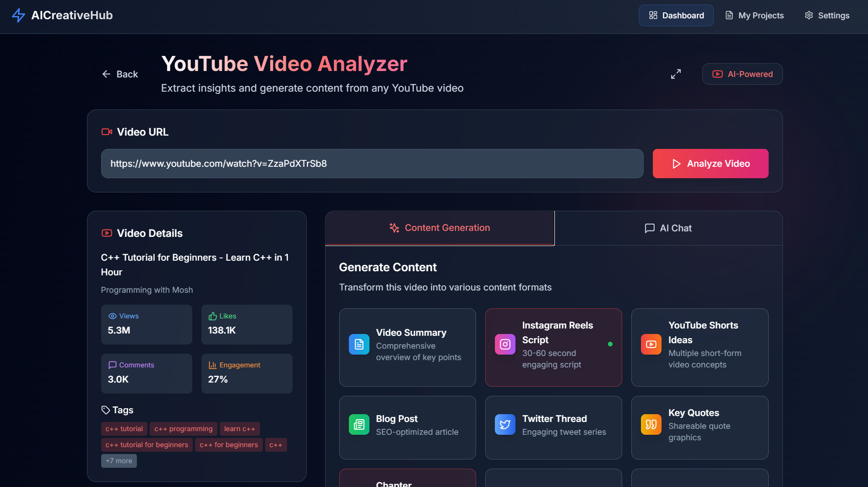Select the Twitter Thread card

tap(553, 427)
